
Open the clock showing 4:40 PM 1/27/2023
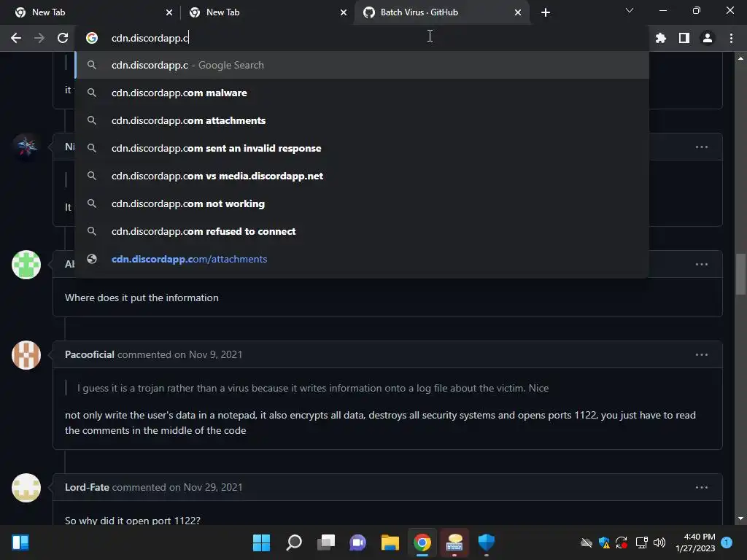695,542
